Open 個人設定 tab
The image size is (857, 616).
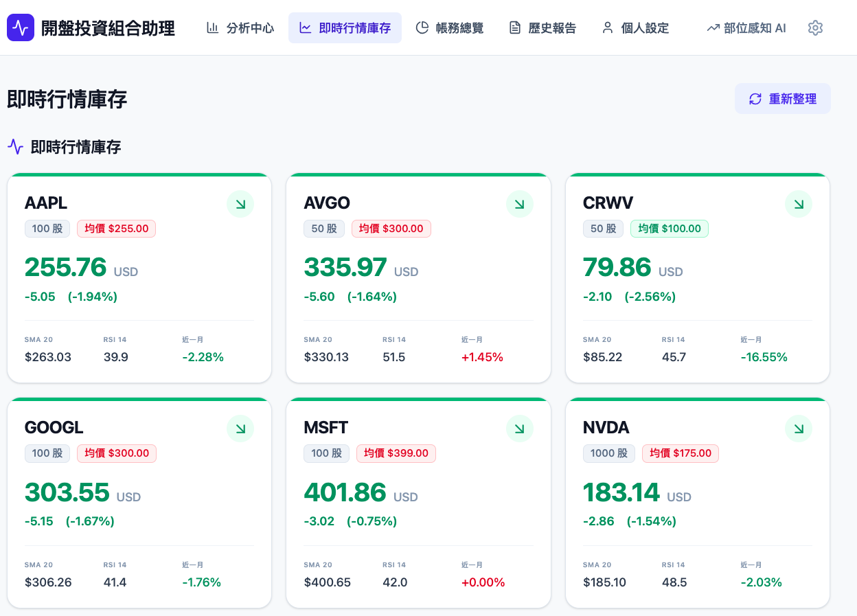[x=635, y=28]
